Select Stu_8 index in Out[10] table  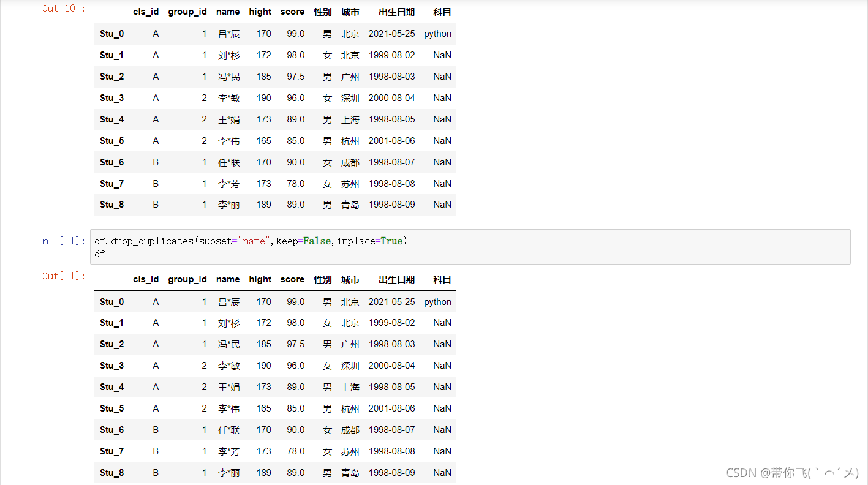point(111,205)
